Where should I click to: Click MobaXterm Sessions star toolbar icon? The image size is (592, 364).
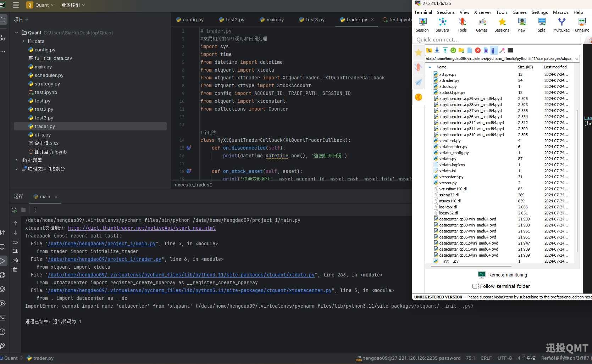(502, 25)
